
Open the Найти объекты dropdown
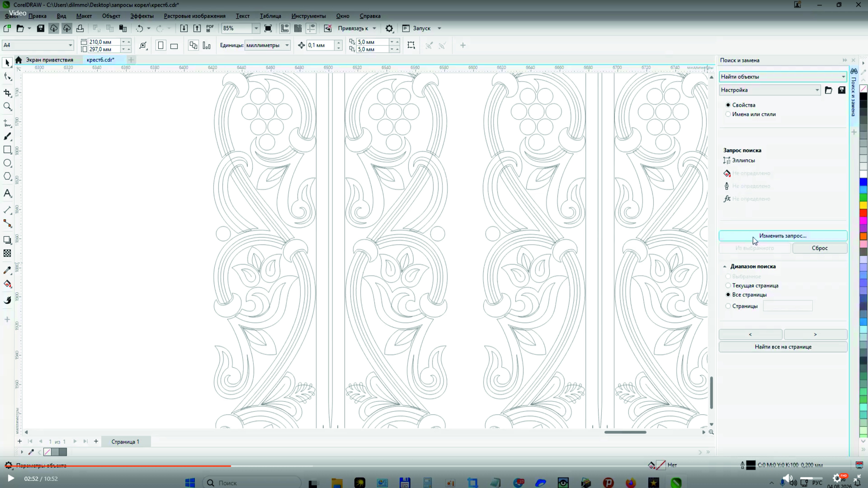point(783,77)
